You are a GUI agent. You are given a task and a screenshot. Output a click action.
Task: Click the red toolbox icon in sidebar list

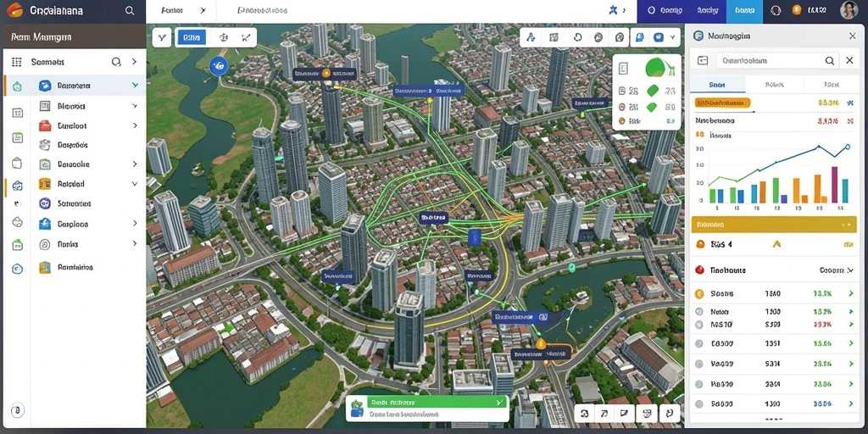45,125
